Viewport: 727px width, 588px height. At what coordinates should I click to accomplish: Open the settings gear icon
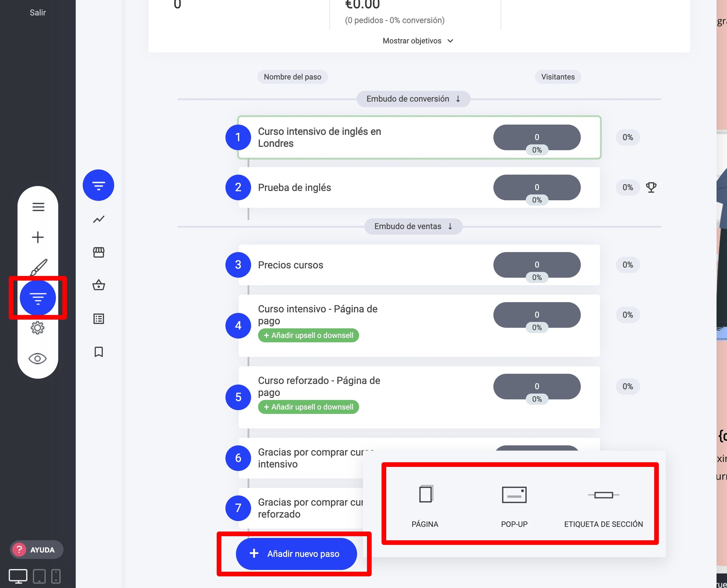click(x=38, y=328)
